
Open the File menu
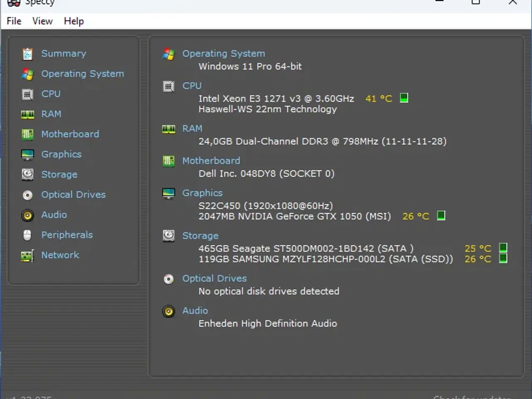[x=13, y=21]
